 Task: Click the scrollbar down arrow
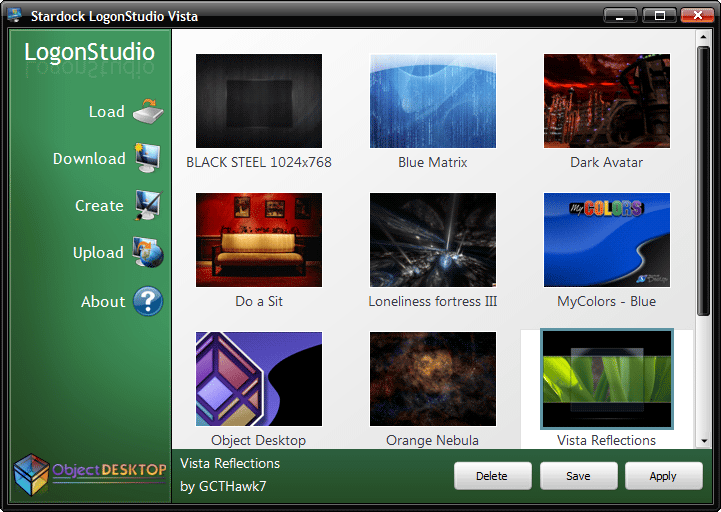click(x=703, y=441)
